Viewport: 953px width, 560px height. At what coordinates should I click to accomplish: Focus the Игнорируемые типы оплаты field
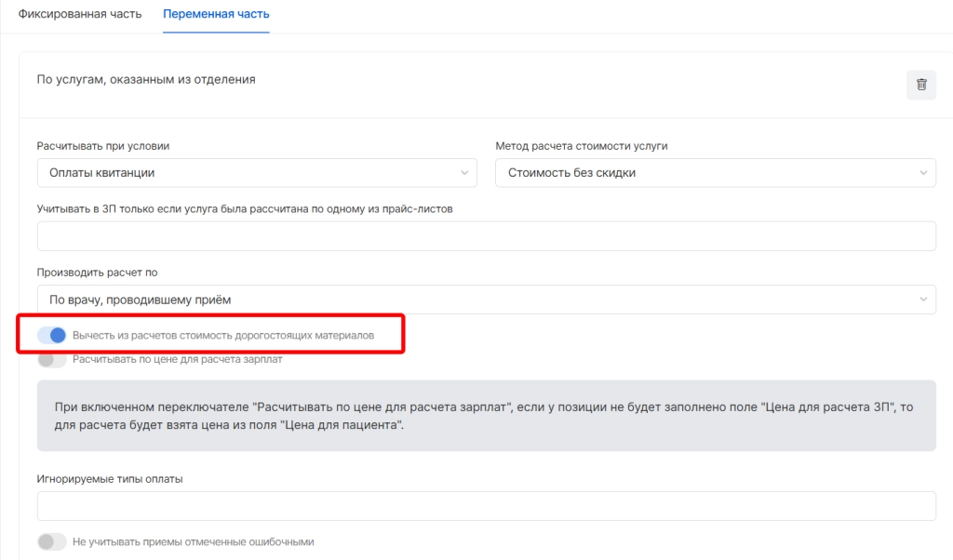point(486,506)
